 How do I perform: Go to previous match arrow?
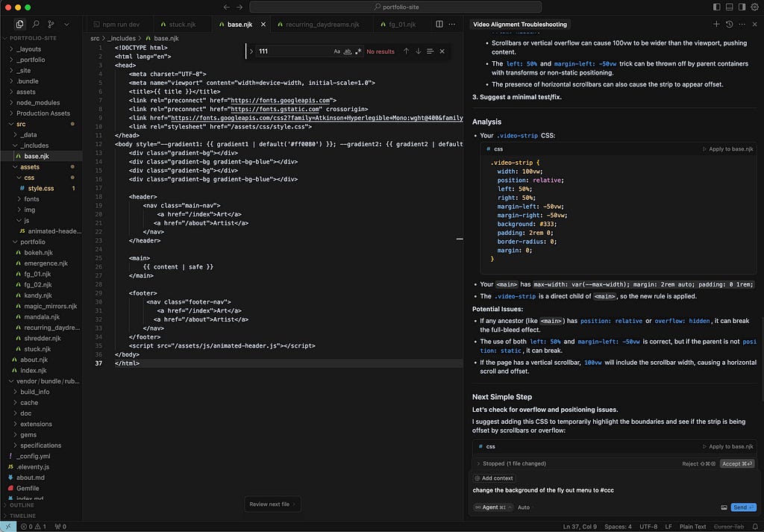coord(406,51)
